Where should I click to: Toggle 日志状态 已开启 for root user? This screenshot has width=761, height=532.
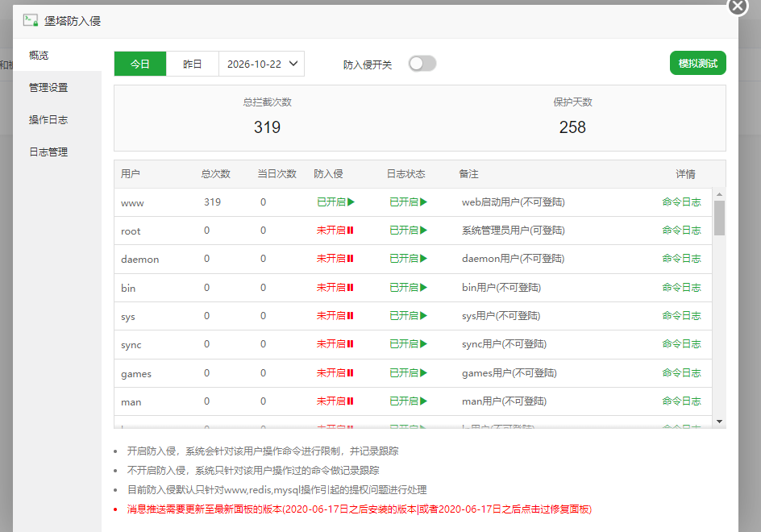pyautogui.click(x=409, y=230)
